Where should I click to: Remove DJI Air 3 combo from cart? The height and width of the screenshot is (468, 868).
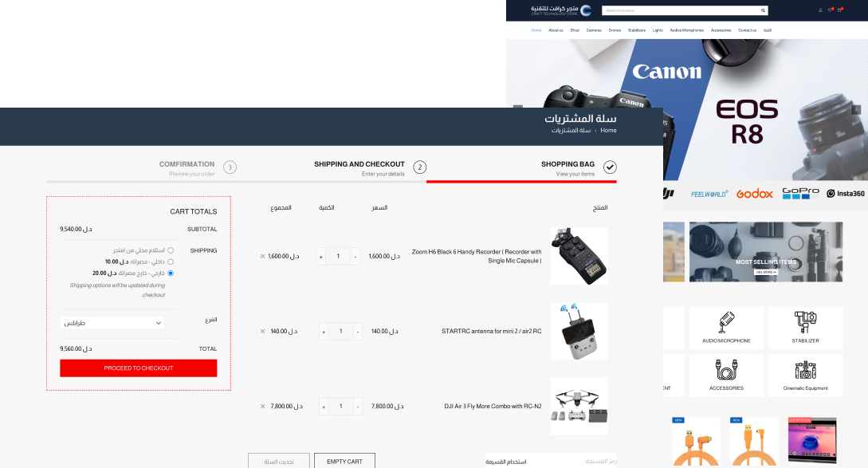pyautogui.click(x=262, y=406)
